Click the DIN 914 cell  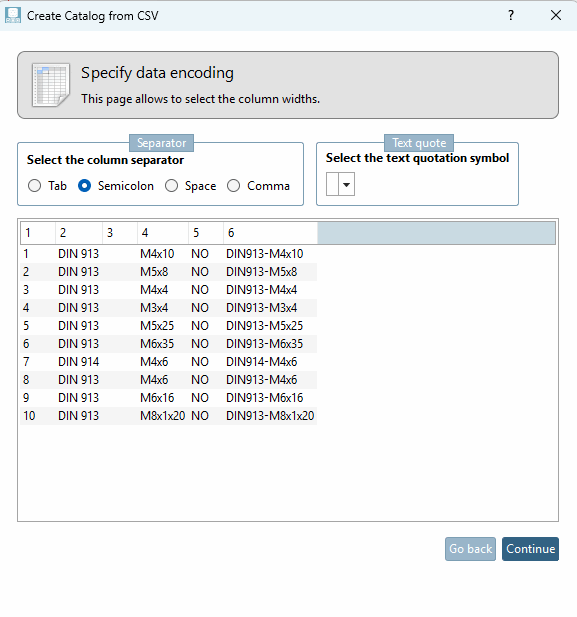click(79, 362)
